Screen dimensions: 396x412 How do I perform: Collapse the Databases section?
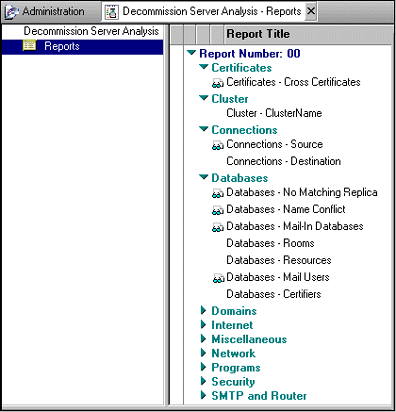[204, 177]
